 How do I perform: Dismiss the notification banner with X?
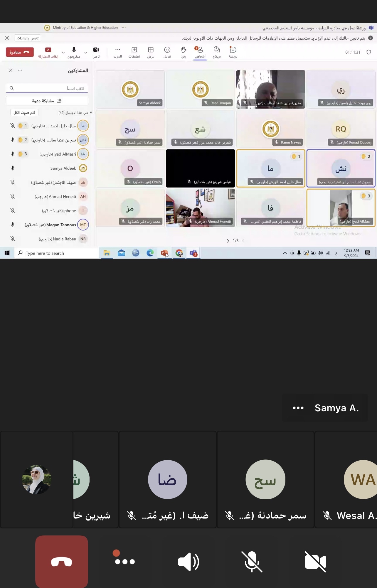tap(7, 38)
